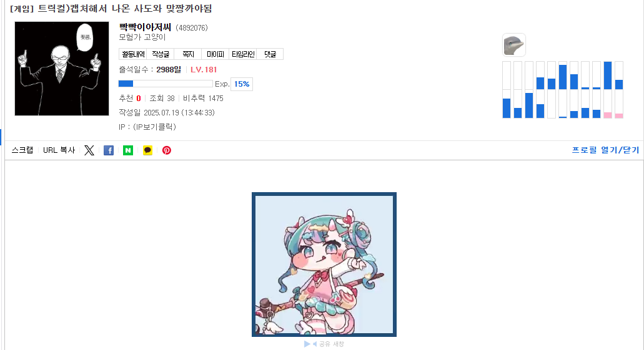Viewport: 644px width, 350px height.
Task: Click 스크랩 to scrap this post
Action: (x=22, y=150)
